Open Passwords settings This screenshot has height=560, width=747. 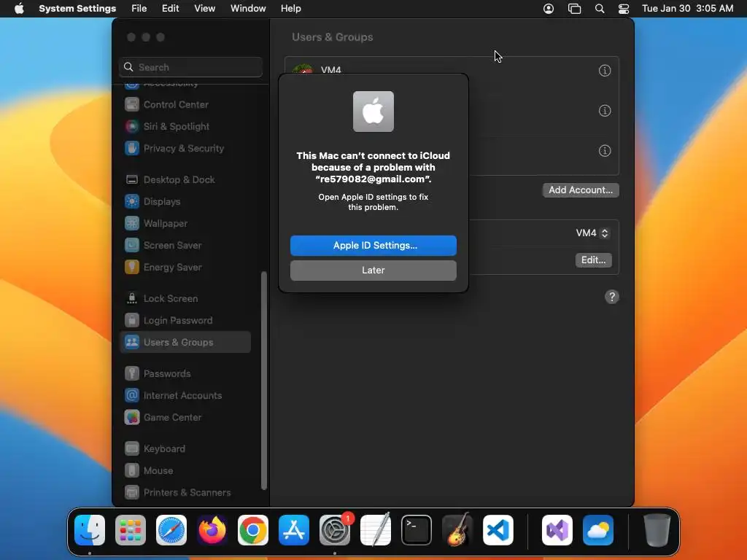pos(185,374)
